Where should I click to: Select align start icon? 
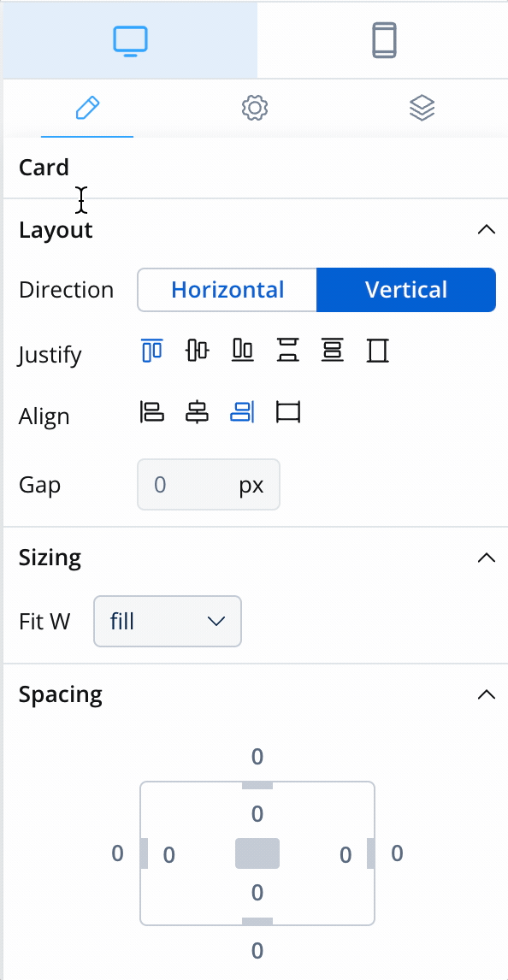click(152, 412)
